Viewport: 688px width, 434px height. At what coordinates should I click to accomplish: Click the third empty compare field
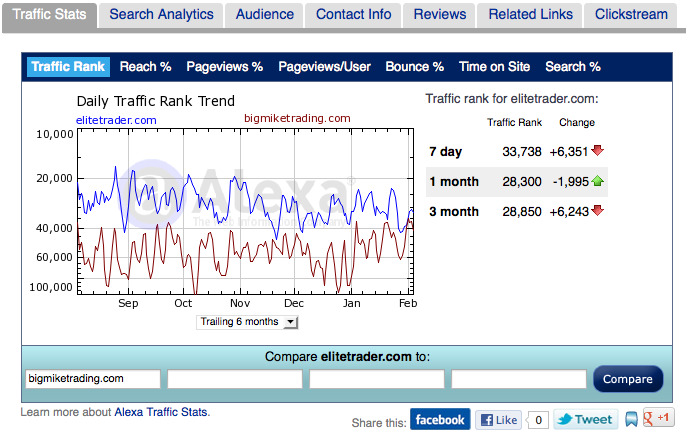pyautogui.click(x=377, y=379)
